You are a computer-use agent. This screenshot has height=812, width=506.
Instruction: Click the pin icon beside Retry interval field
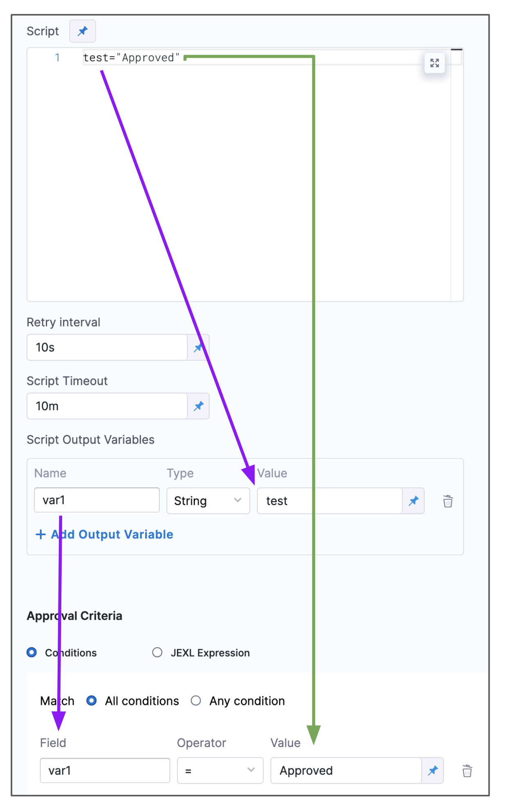click(x=198, y=348)
